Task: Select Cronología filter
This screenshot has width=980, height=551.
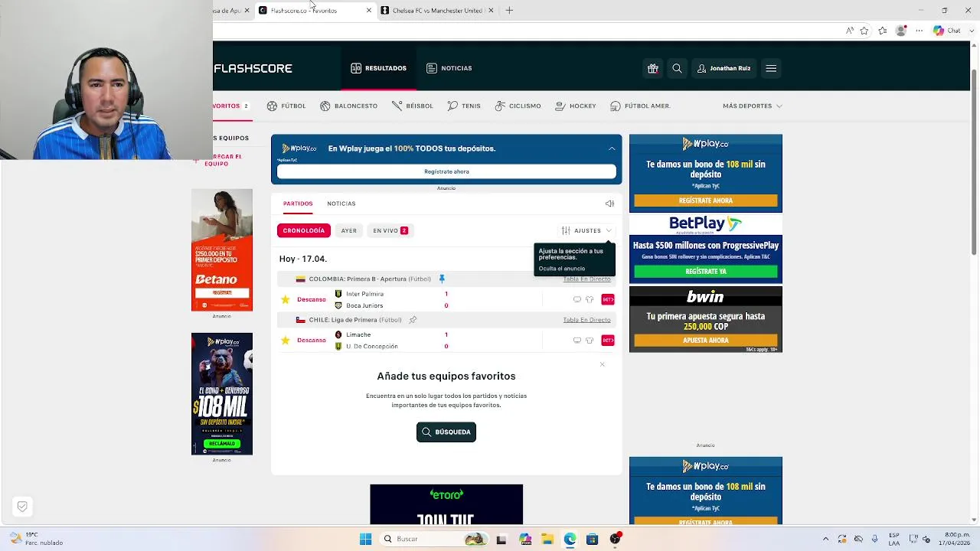Action: pos(304,230)
